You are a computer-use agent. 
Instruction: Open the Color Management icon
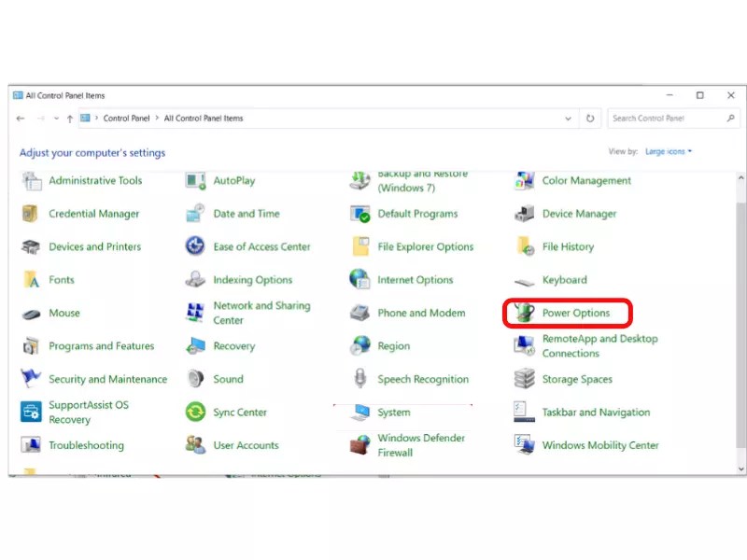point(525,181)
